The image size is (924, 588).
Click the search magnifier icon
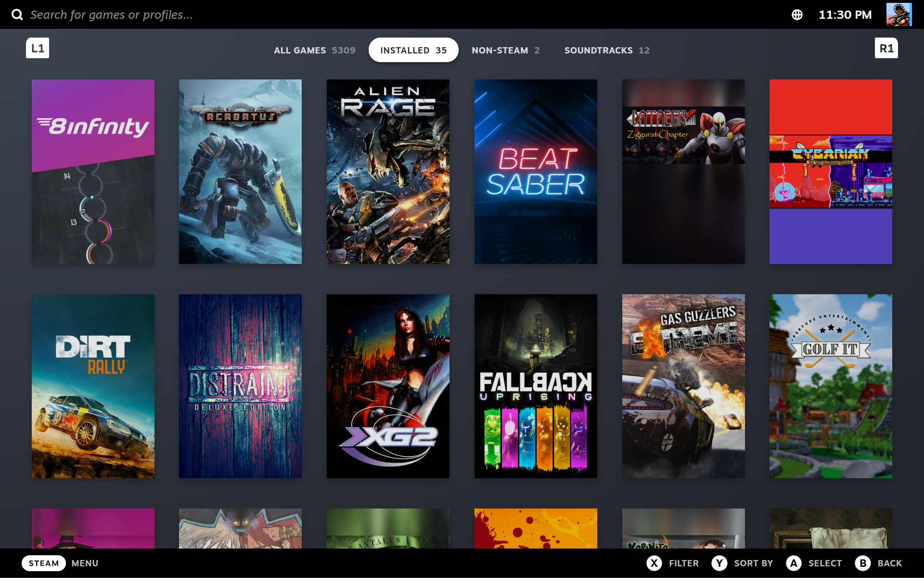coord(17,14)
